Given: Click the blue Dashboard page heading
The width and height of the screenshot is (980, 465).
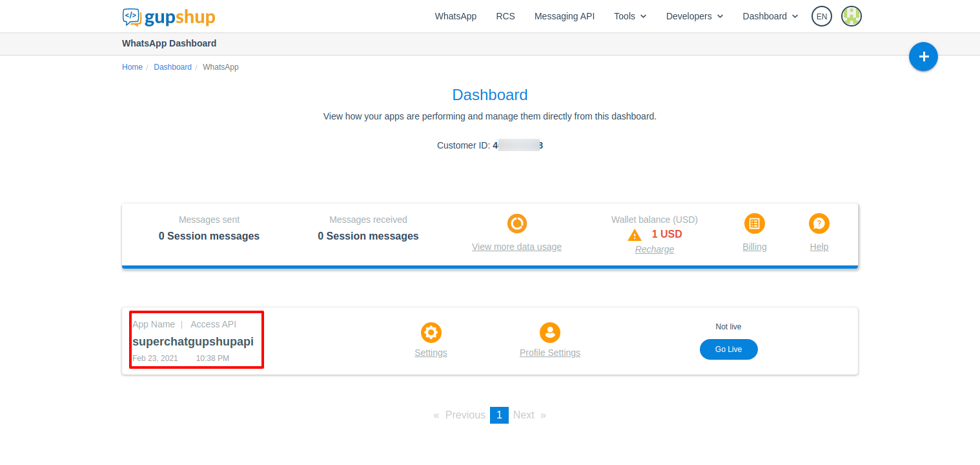Looking at the screenshot, I should click(x=490, y=95).
